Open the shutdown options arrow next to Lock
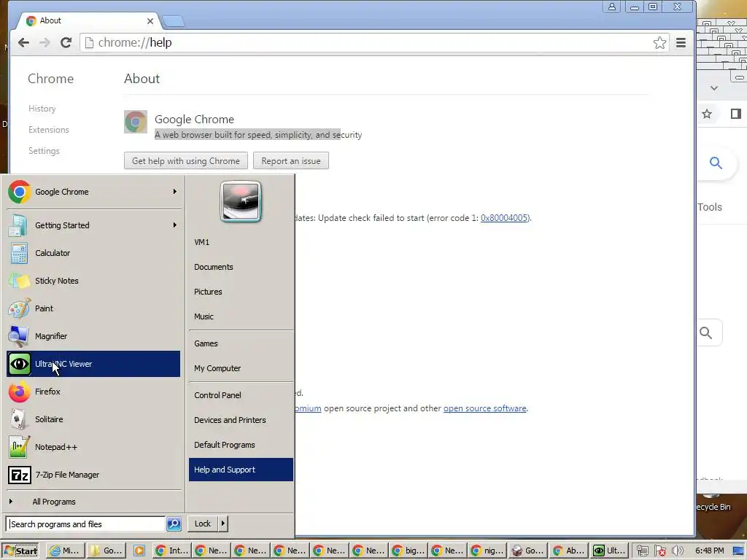This screenshot has width=747, height=560. click(222, 524)
